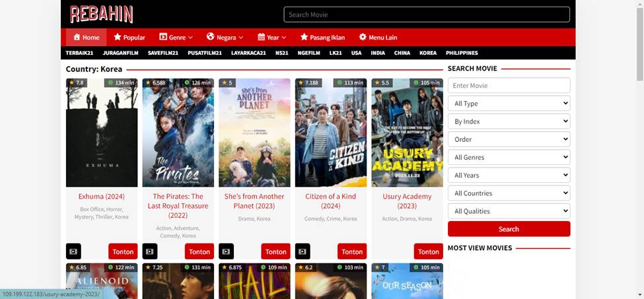The image size is (644, 299).
Task: Focus the Enter Movie sidebar field
Action: point(509,85)
